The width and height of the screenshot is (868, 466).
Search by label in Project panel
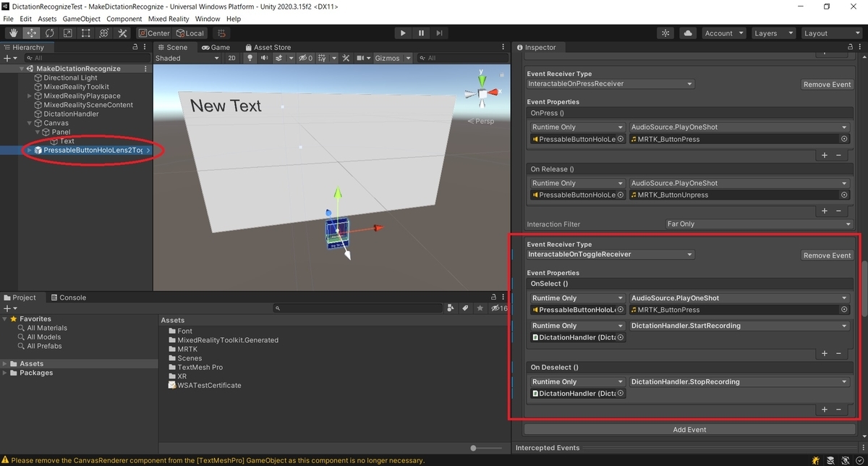[466, 308]
